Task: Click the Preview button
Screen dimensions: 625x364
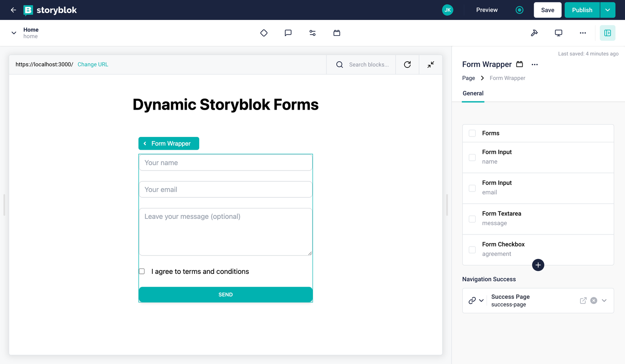Action: point(487,10)
